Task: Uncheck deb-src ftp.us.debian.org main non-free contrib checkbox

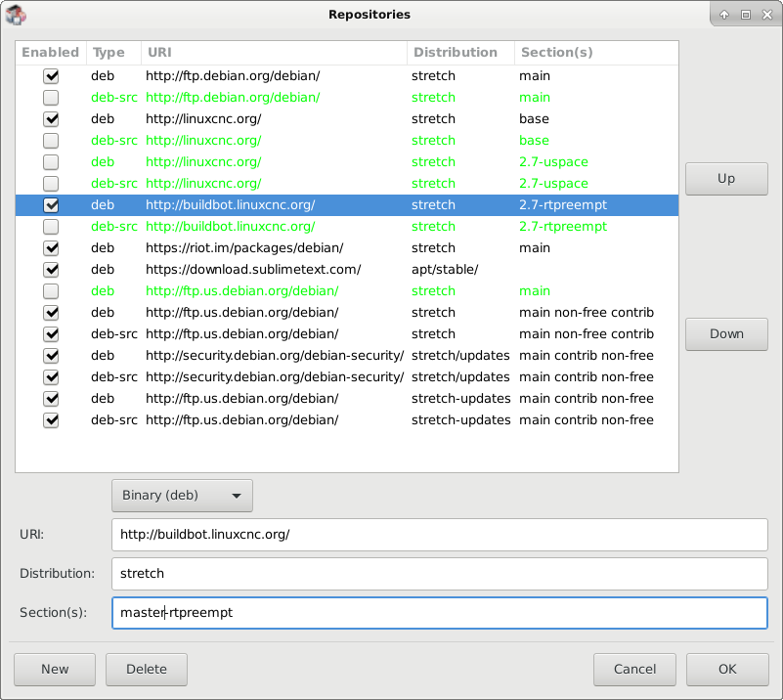Action: click(51, 333)
